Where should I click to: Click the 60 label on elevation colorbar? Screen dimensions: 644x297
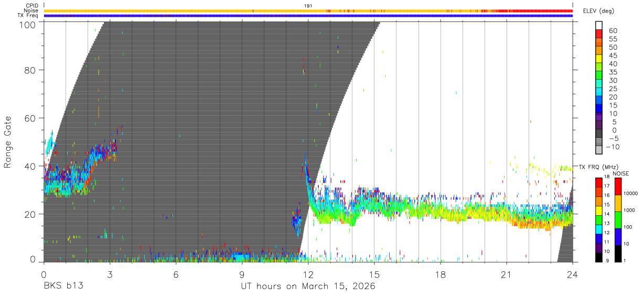click(612, 30)
